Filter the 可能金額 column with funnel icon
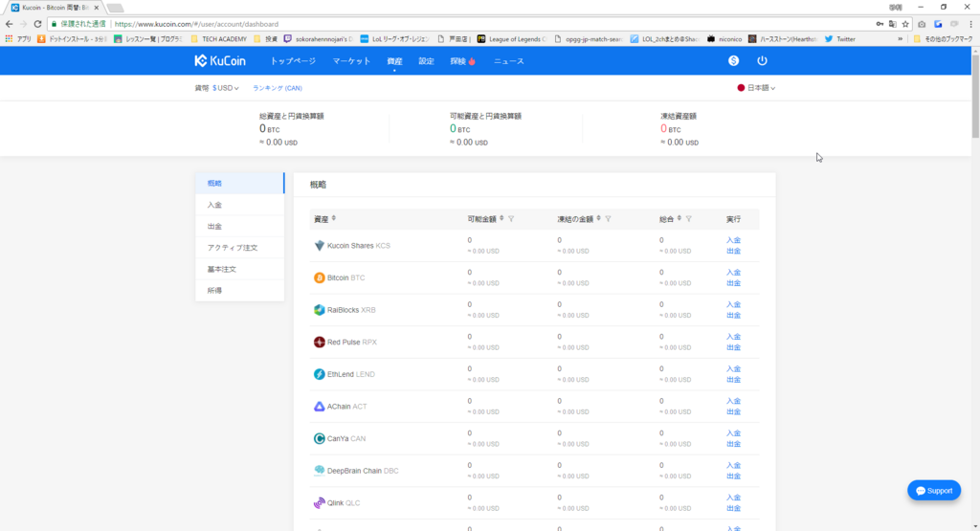 coord(511,219)
